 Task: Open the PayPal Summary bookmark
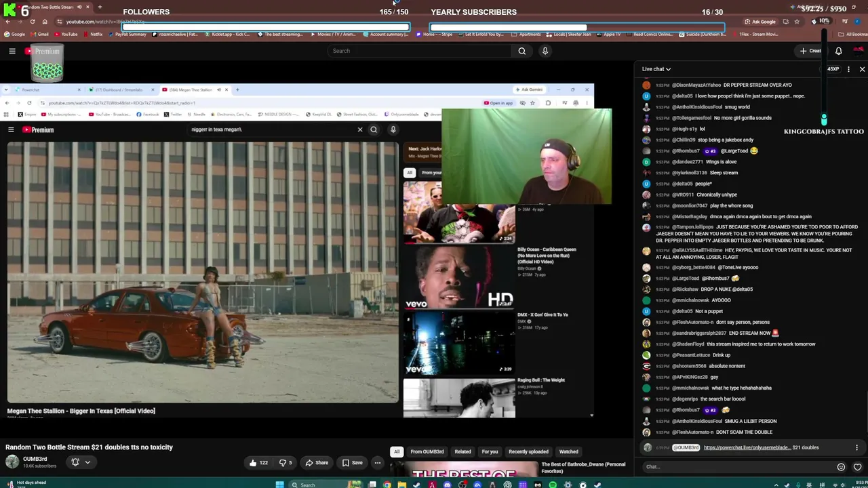coord(127,34)
